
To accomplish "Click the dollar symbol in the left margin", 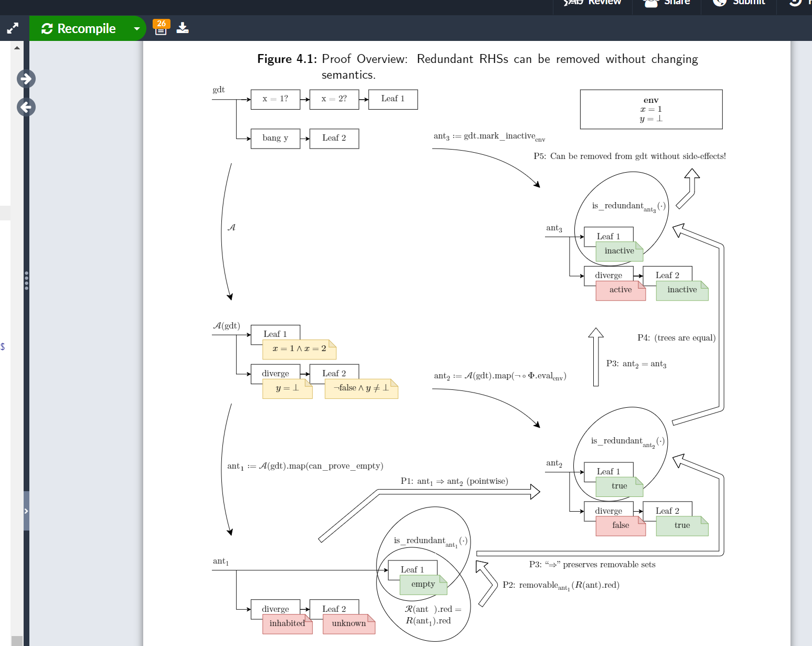I will click(x=3, y=346).
